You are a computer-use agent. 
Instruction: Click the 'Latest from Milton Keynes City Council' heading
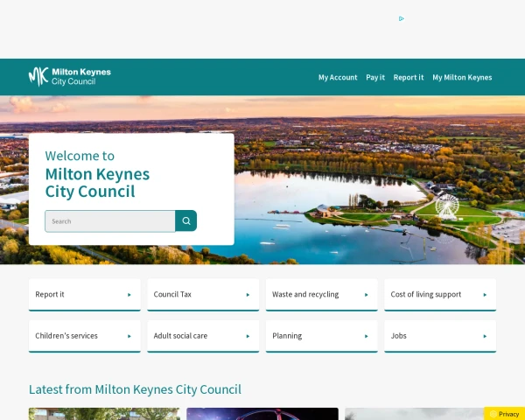point(135,389)
